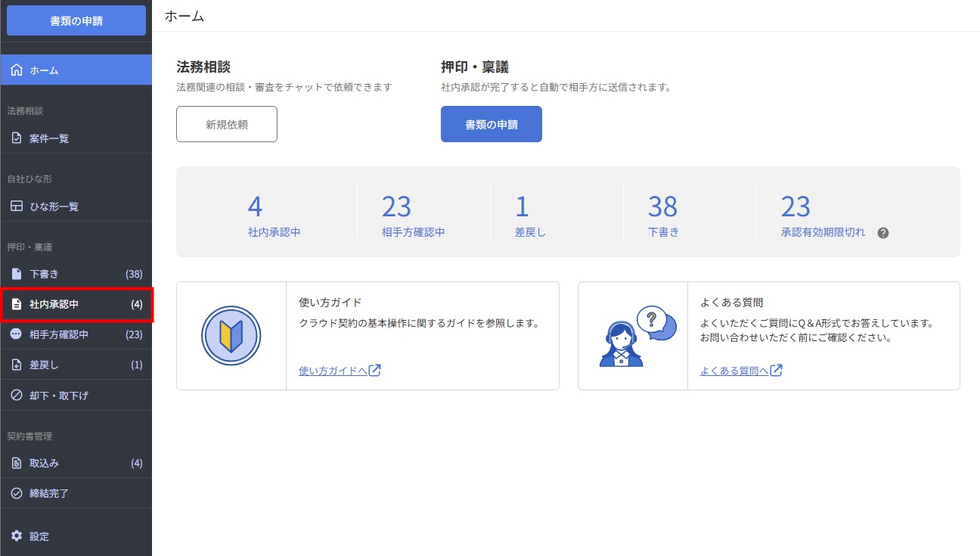Image resolution: width=980 pixels, height=556 pixels.
Task: Click the 相手方確認中 speech bubble icon
Action: (x=17, y=334)
